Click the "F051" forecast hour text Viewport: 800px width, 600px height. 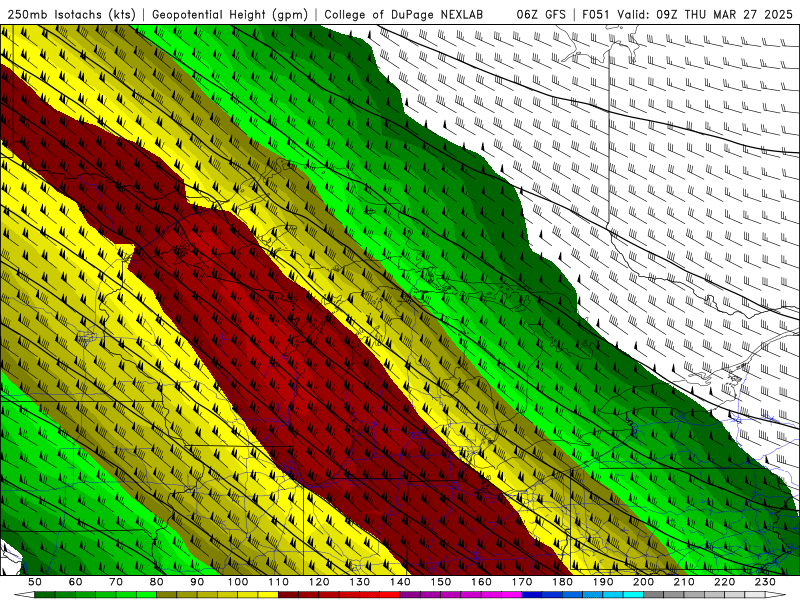click(596, 15)
